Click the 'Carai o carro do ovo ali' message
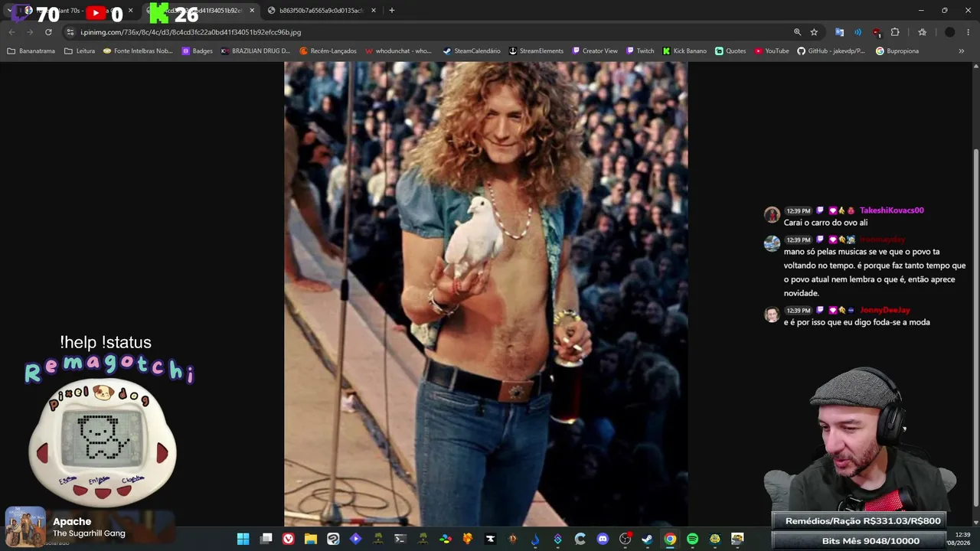Screen dimensions: 980x551 [825, 223]
